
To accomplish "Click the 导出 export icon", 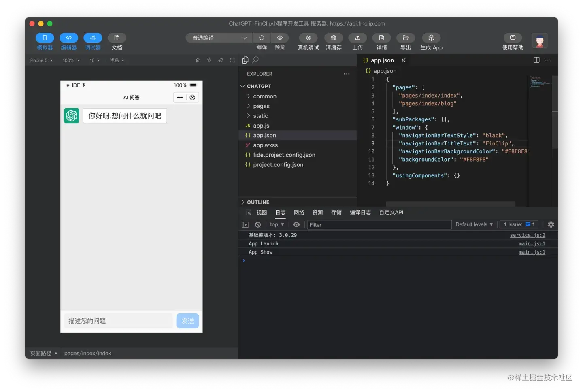I will click(x=405, y=38).
